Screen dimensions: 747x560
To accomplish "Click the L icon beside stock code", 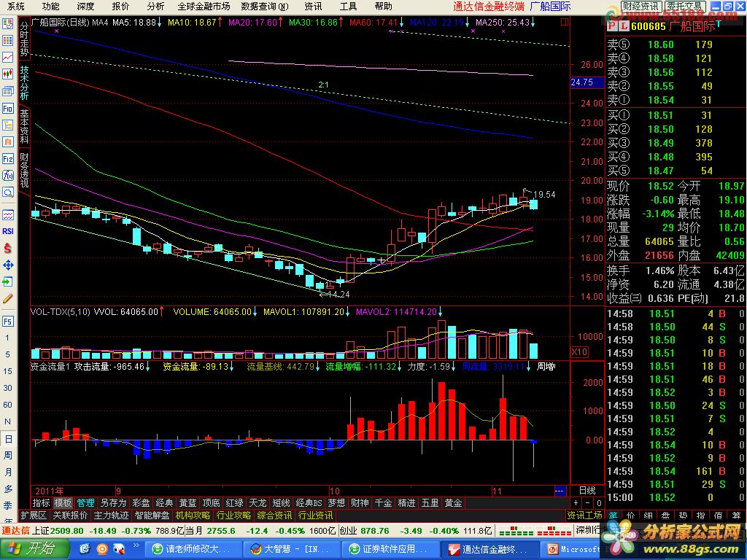I will (623, 26).
